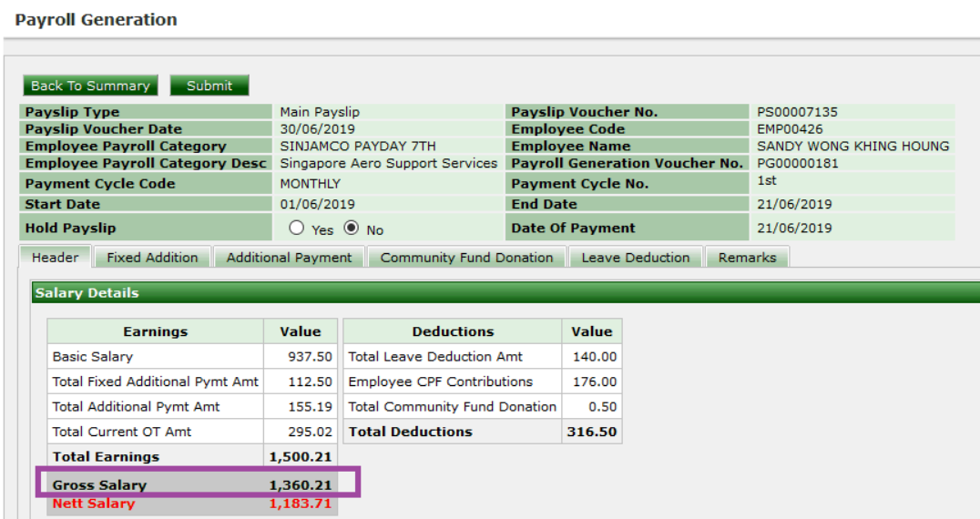The height and width of the screenshot is (519, 980).
Task: Click the End Date value 21/06/2019
Action: (x=794, y=204)
